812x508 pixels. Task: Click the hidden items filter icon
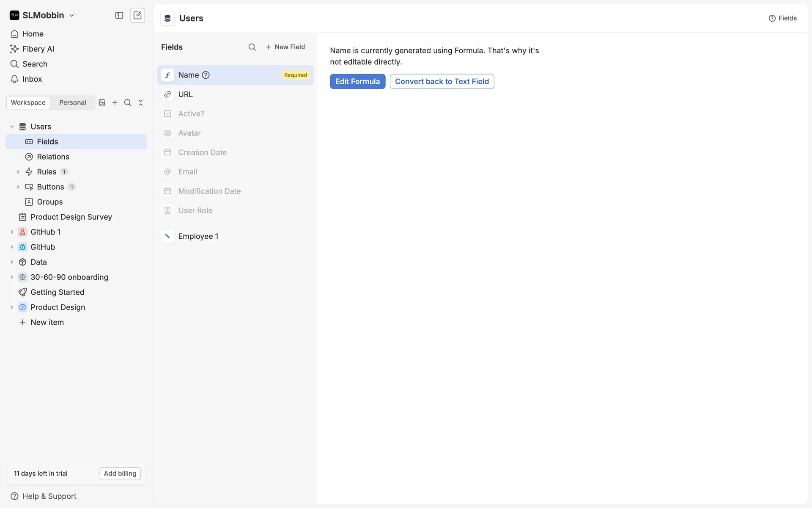[102, 103]
